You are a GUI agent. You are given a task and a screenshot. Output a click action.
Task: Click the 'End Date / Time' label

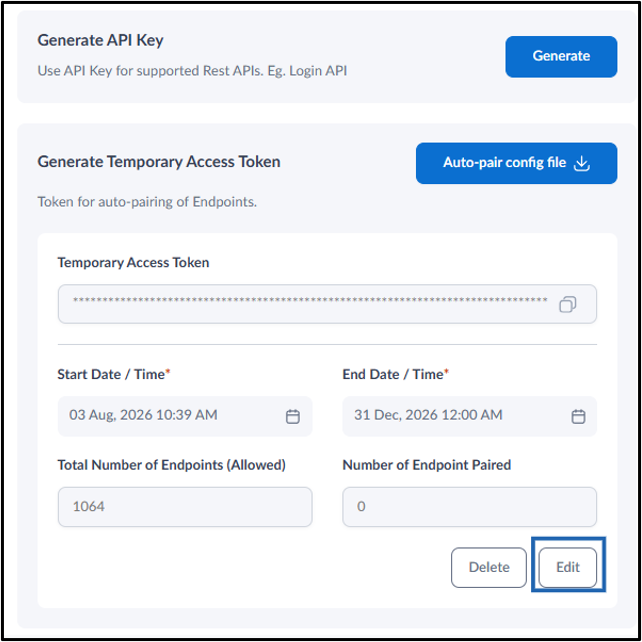[396, 374]
